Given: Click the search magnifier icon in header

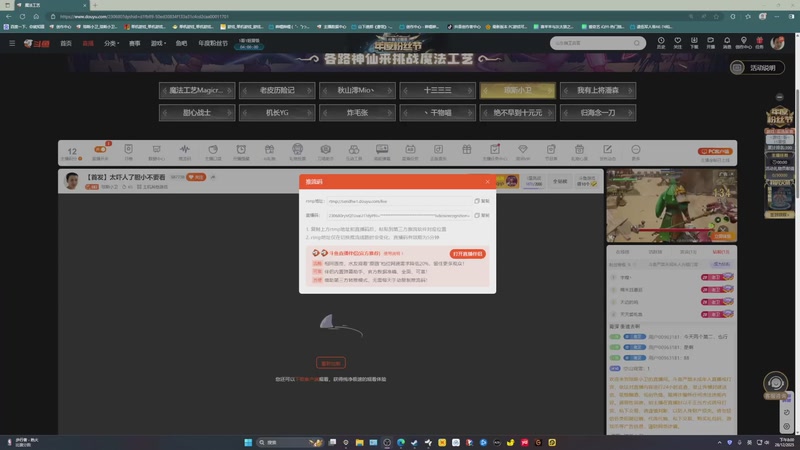Looking at the screenshot, I should point(637,43).
